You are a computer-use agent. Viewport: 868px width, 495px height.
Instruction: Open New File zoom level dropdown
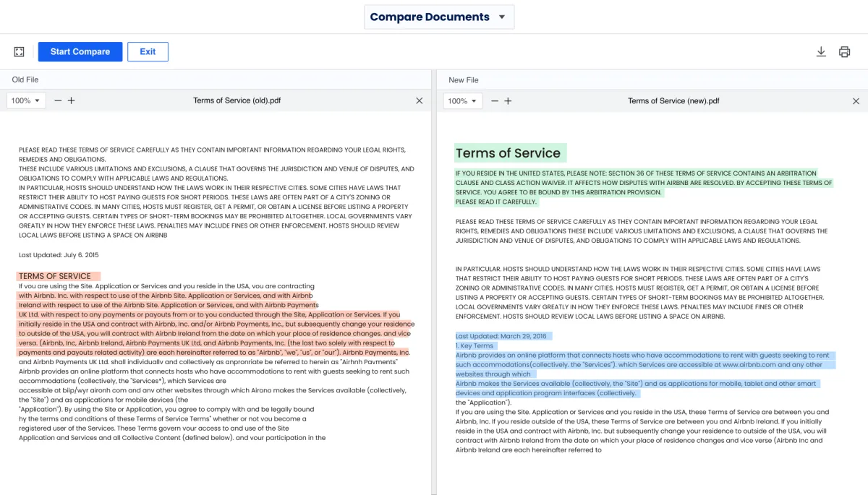click(463, 101)
